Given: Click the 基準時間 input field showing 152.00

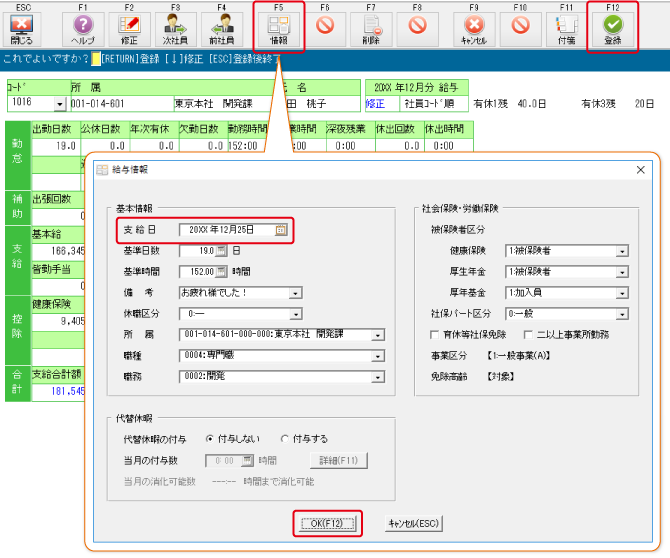Looking at the screenshot, I should tap(197, 272).
